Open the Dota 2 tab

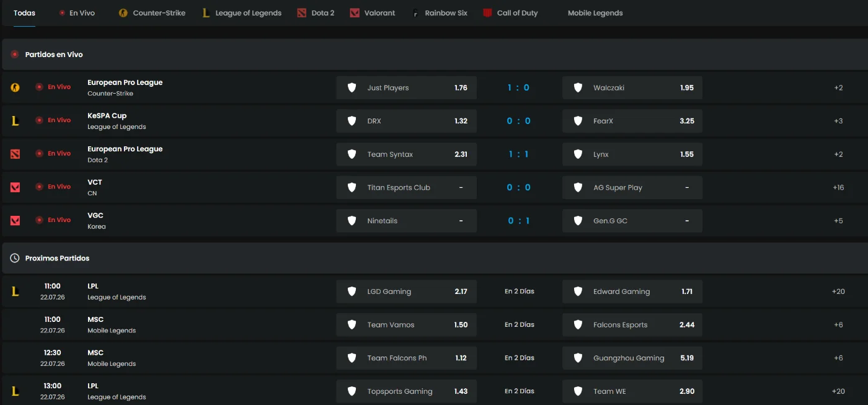click(316, 13)
